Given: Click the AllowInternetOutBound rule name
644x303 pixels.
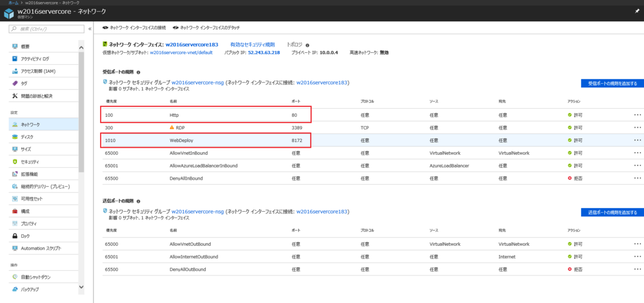Looking at the screenshot, I should [194, 256].
